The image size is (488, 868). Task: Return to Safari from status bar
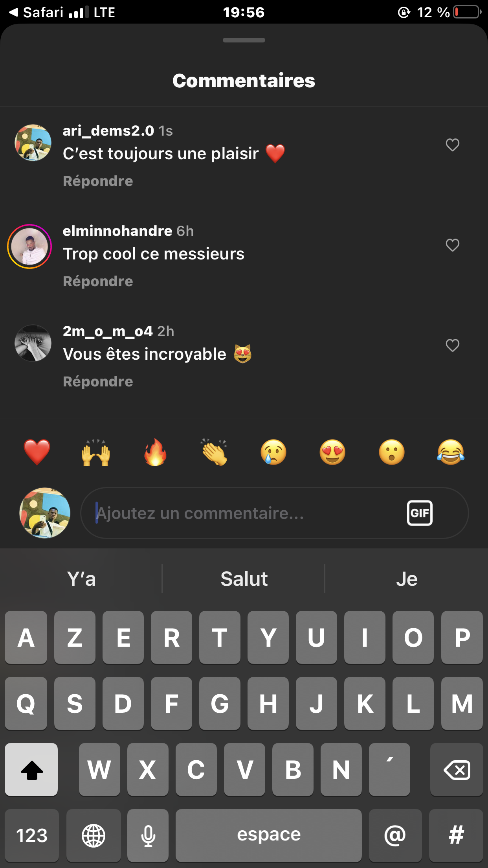click(35, 12)
